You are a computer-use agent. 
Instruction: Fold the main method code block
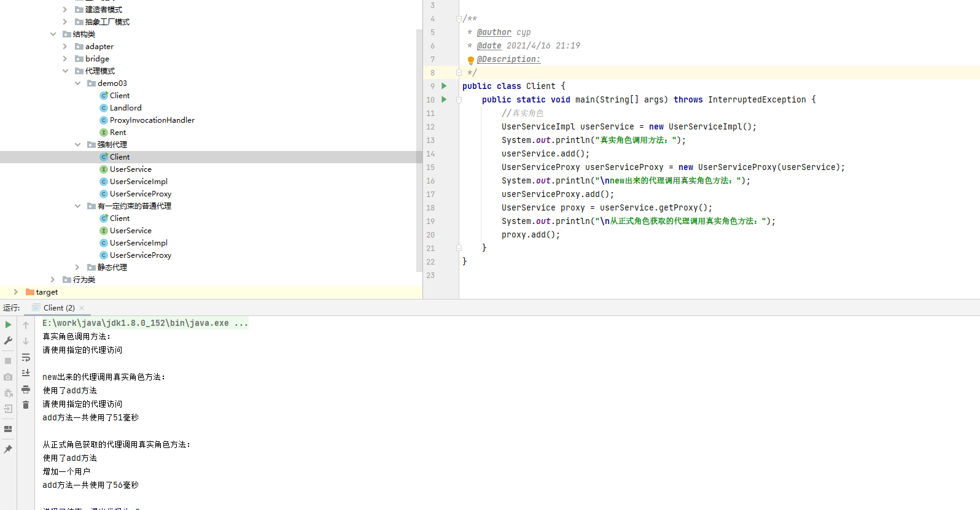click(459, 99)
